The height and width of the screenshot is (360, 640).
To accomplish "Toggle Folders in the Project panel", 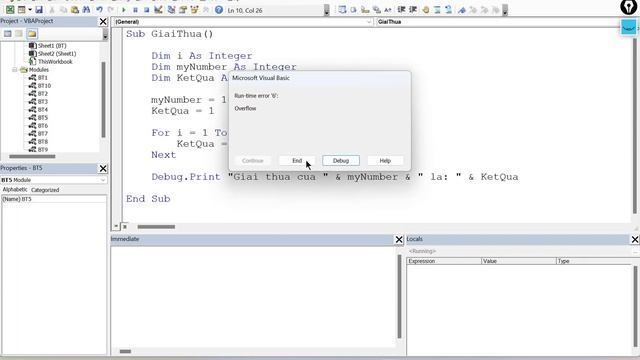I will pos(32,34).
